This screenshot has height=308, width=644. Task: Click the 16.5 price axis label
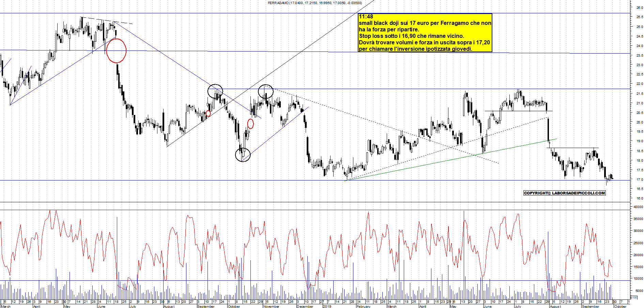click(x=640, y=189)
